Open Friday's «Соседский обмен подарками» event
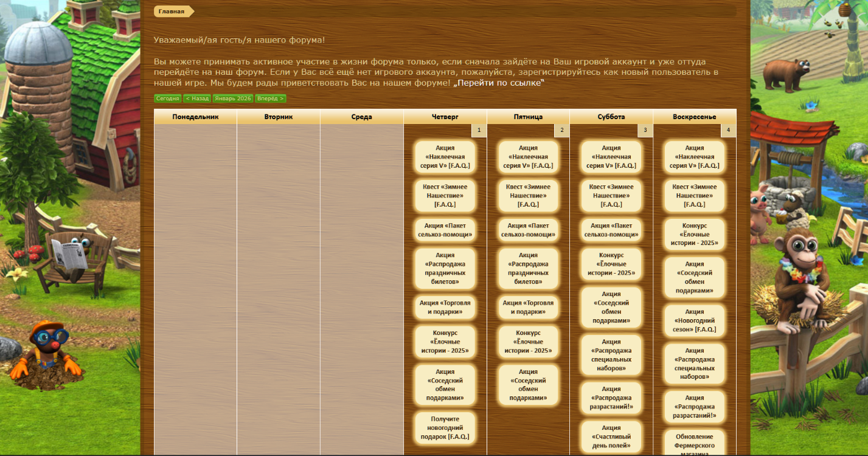The width and height of the screenshot is (868, 456). [528, 385]
